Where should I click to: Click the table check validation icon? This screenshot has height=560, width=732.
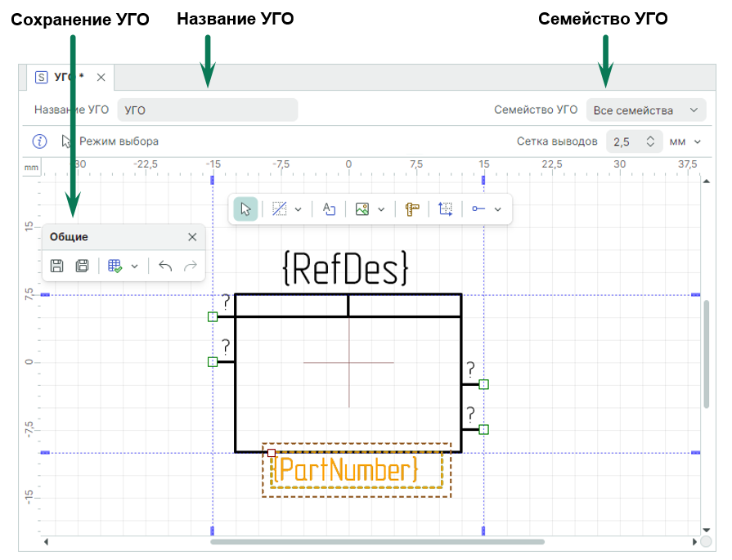(x=115, y=266)
